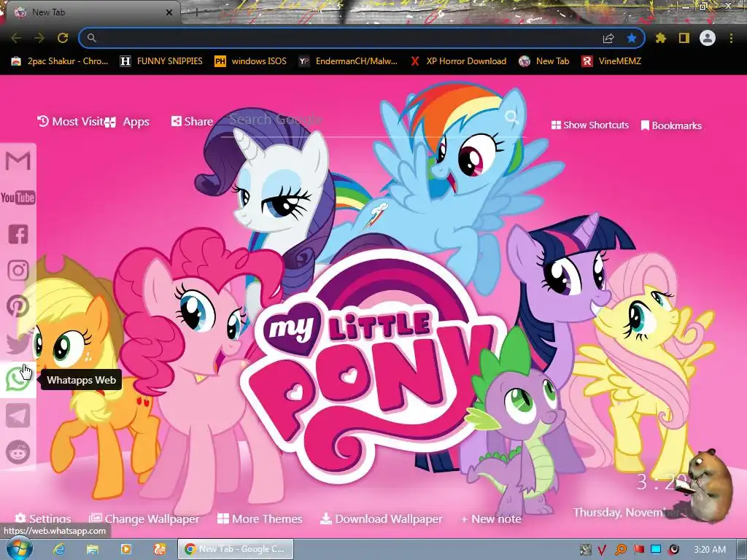Click Download Wallpaper

(382, 518)
